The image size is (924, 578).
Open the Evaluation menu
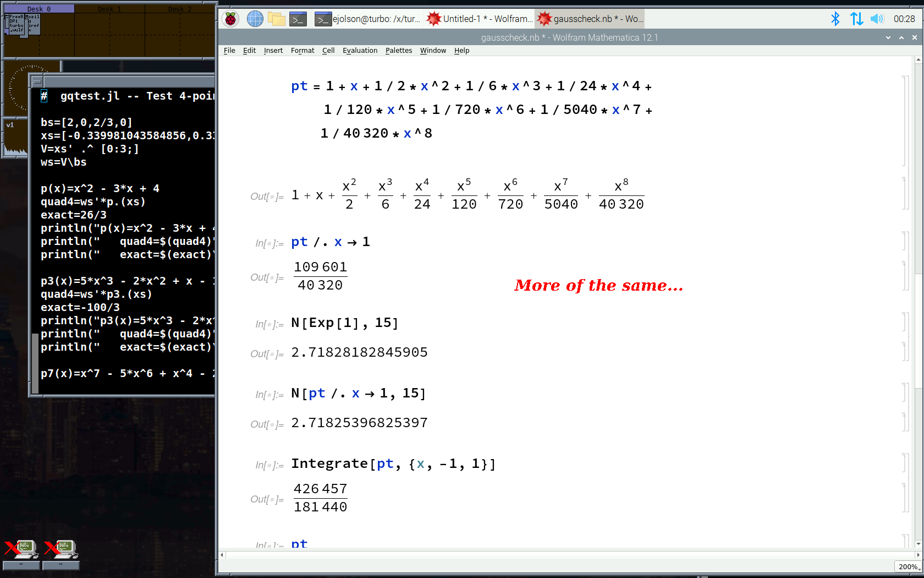[x=360, y=51]
